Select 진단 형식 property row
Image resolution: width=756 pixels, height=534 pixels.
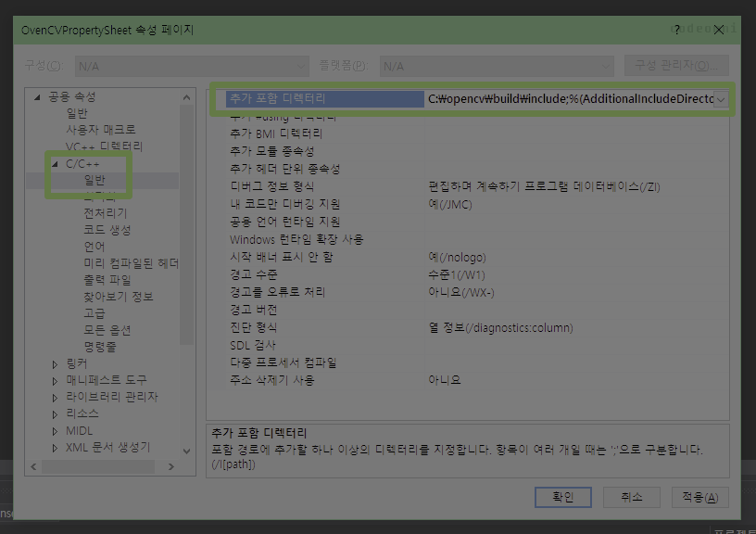tap(254, 327)
